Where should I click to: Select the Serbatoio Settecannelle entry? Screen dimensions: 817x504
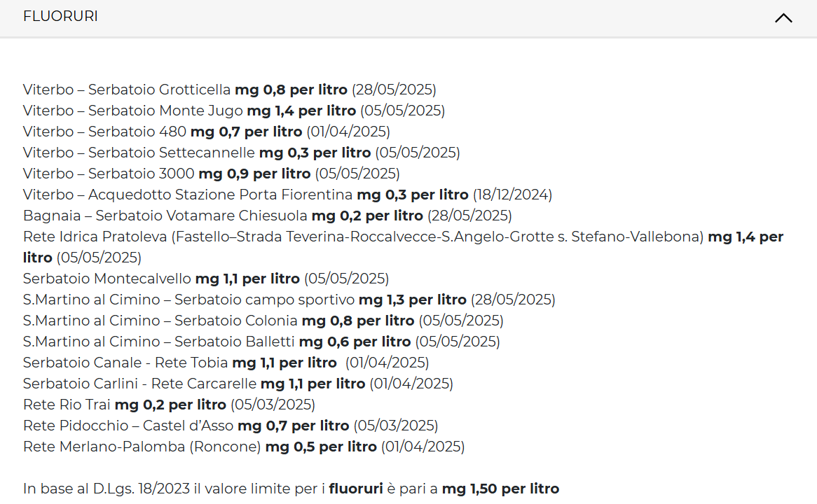pyautogui.click(x=241, y=153)
